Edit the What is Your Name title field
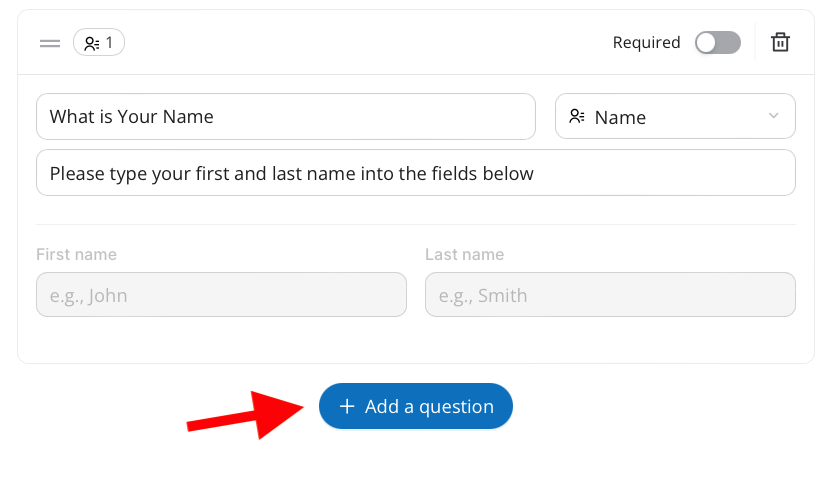The image size is (831, 496). 286,117
